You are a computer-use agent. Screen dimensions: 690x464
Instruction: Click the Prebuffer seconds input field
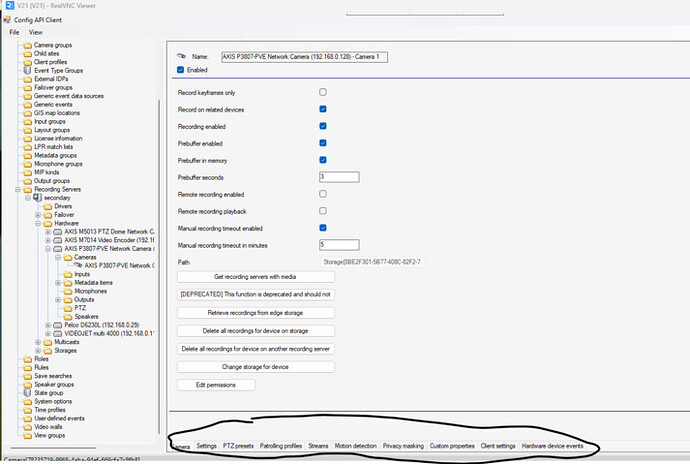338,177
